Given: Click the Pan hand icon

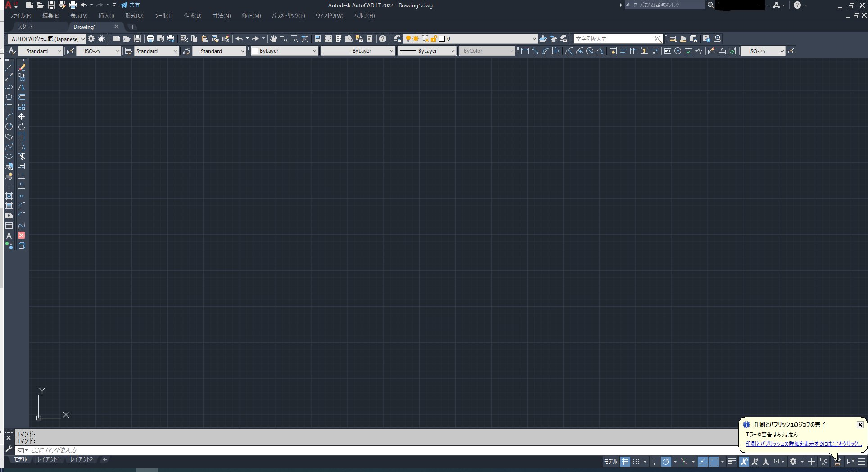Looking at the screenshot, I should (273, 39).
